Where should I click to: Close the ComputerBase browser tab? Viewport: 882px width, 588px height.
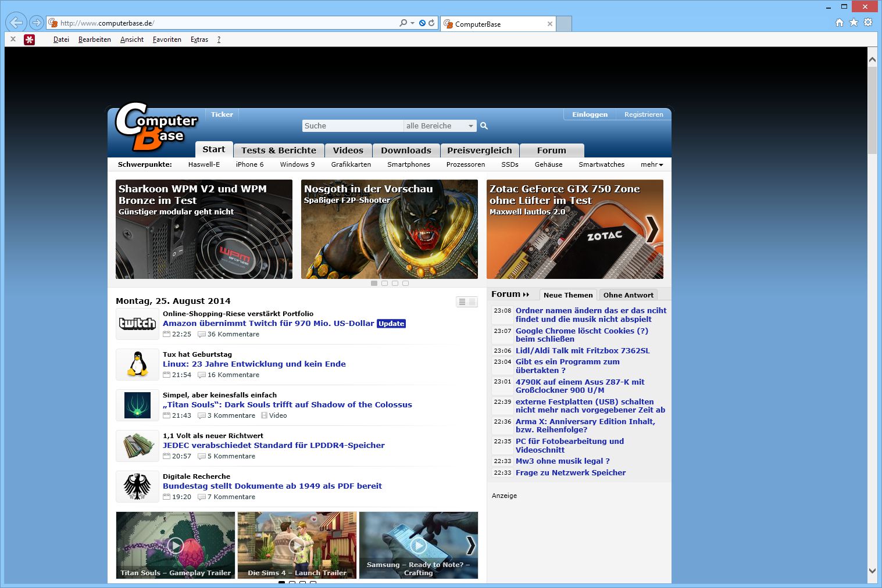(x=550, y=24)
